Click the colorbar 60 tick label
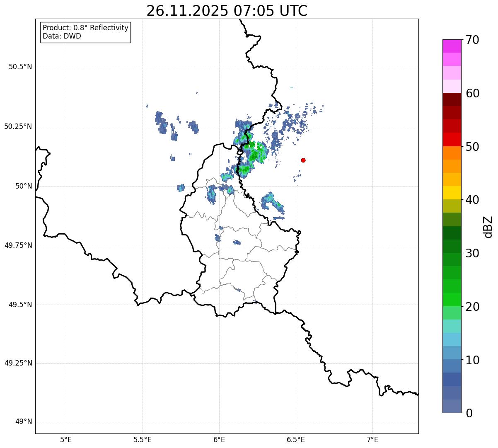This screenshot has width=498, height=448. pos(472,93)
